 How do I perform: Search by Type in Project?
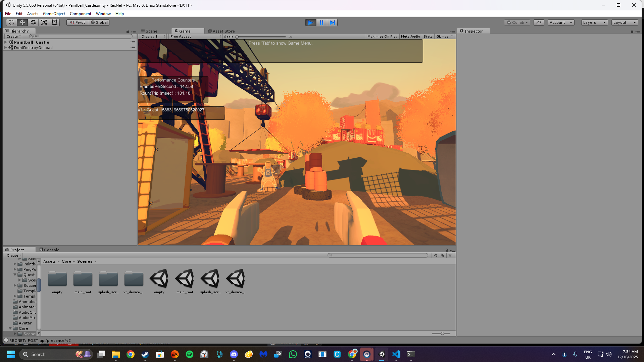(x=435, y=255)
